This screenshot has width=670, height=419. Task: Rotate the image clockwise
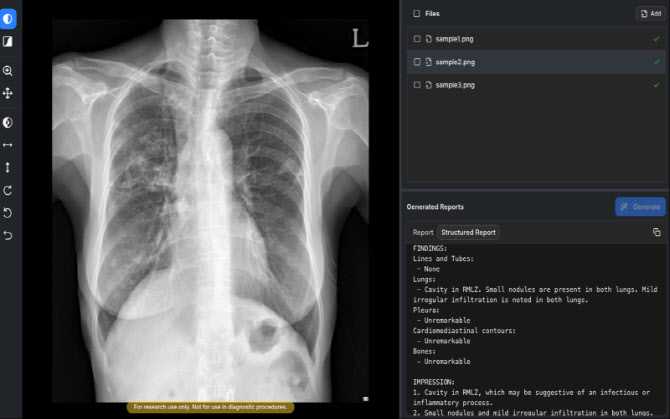click(x=8, y=190)
